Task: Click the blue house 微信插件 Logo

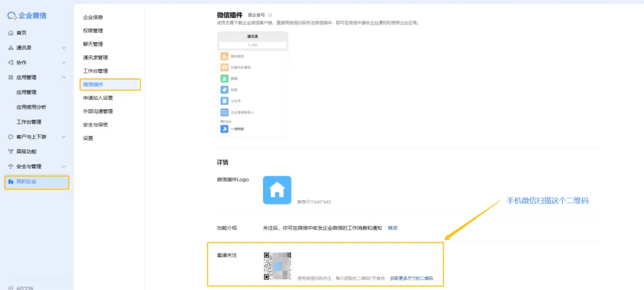Action: tap(277, 190)
